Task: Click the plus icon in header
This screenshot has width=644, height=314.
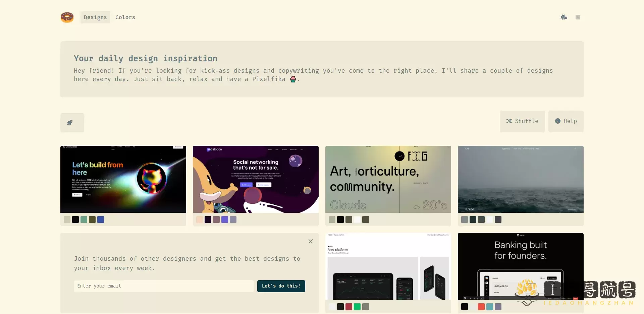Action: [578, 17]
